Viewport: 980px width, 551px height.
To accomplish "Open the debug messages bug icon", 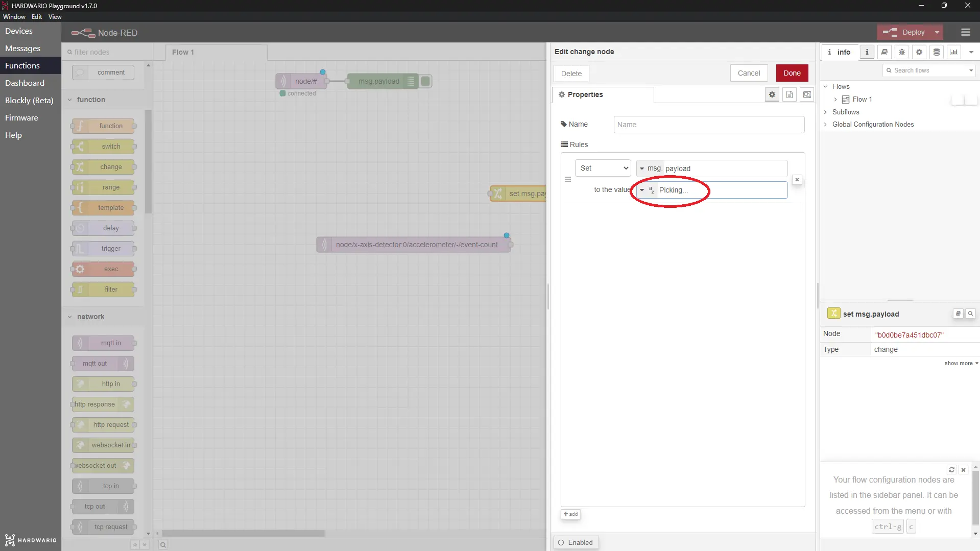I will 902,52.
